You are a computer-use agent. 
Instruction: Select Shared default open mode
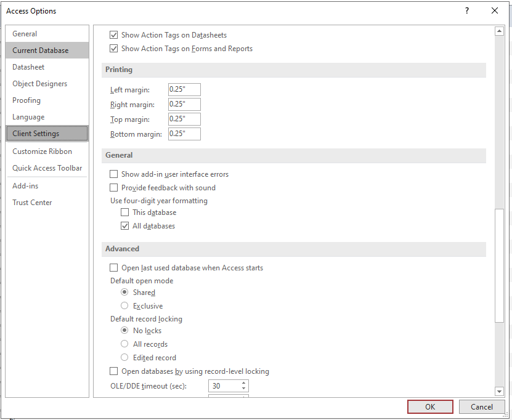click(124, 292)
